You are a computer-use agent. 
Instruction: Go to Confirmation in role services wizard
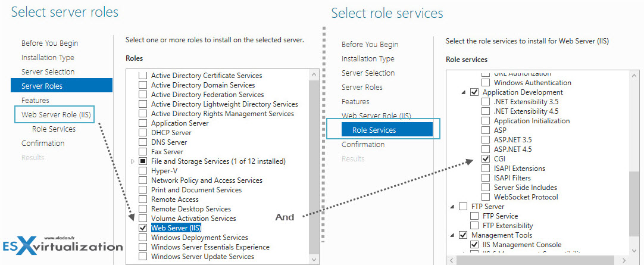(363, 144)
